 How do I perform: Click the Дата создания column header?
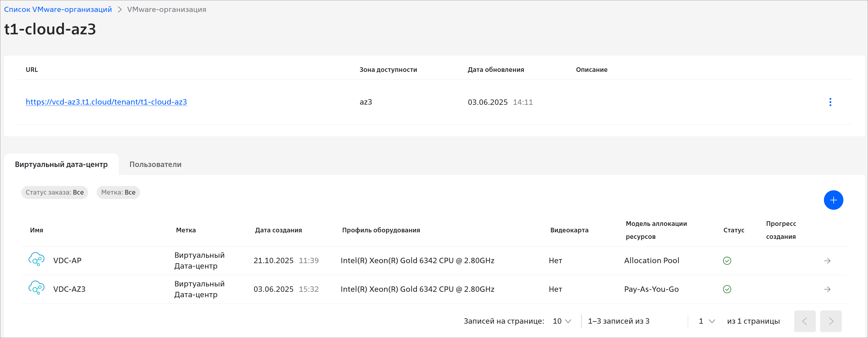278,230
